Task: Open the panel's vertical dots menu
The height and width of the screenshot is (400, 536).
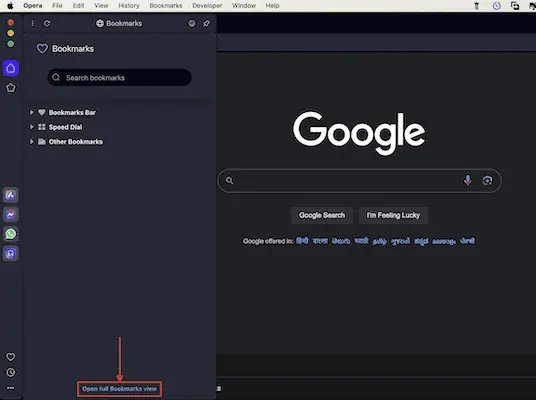Action: coord(32,23)
